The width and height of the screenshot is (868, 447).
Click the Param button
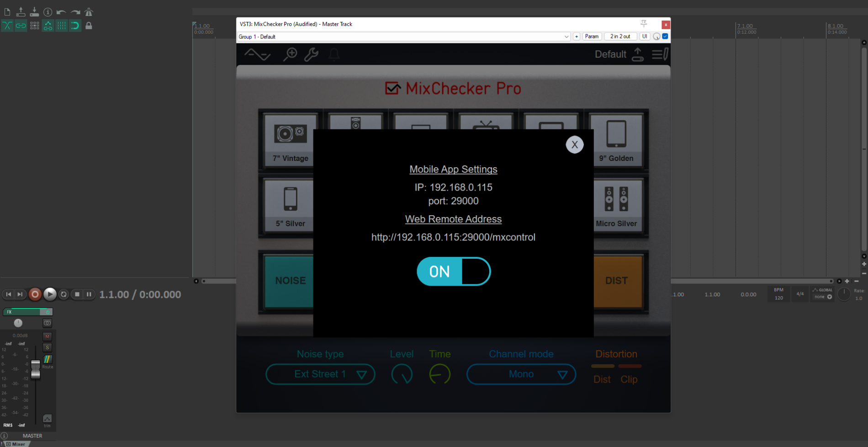[x=592, y=37]
